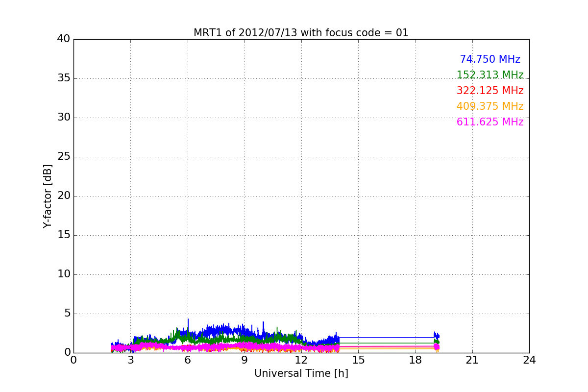The image size is (588, 392).
Task: Click x-axis tick label 21
Action: coord(472,360)
